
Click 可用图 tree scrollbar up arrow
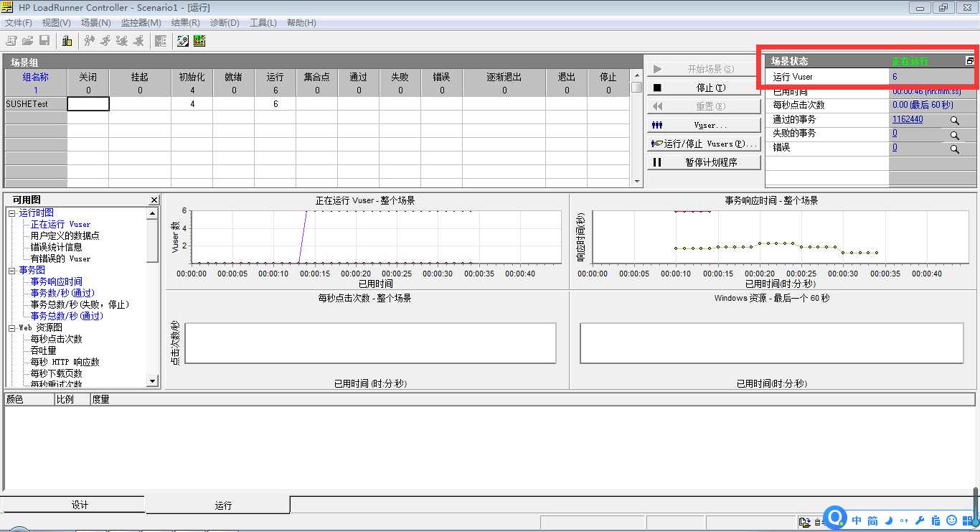153,213
